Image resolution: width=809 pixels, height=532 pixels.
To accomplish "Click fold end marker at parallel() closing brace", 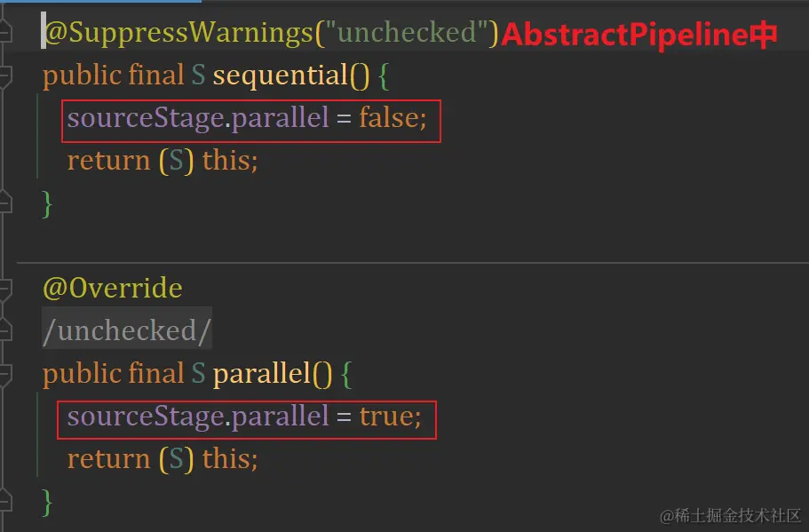I will pyautogui.click(x=6, y=502).
